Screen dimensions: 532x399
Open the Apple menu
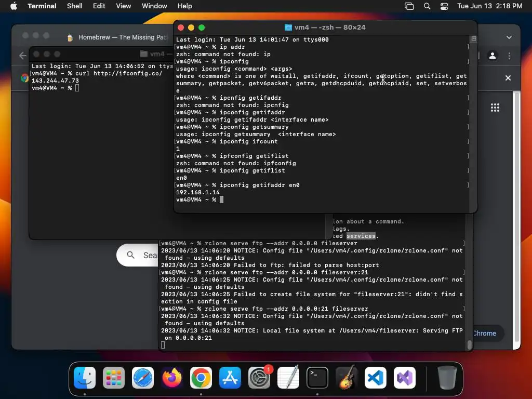tap(14, 6)
